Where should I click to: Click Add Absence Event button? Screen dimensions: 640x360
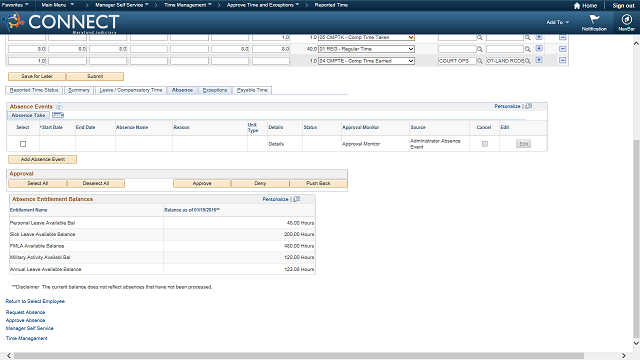click(42, 159)
